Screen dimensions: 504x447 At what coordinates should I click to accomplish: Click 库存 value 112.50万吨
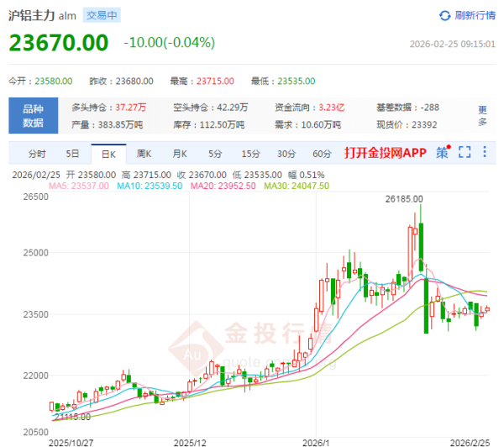(222, 125)
